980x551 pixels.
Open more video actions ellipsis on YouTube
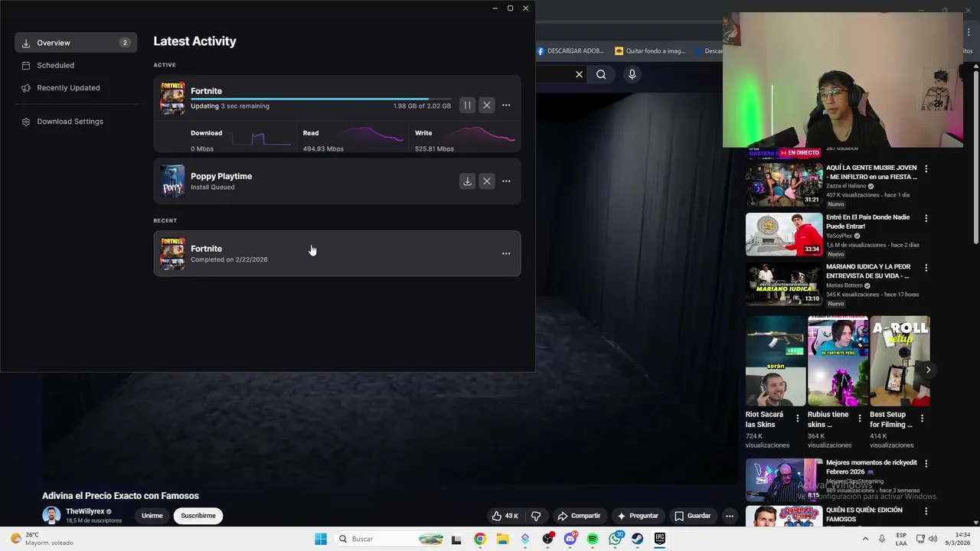730,516
